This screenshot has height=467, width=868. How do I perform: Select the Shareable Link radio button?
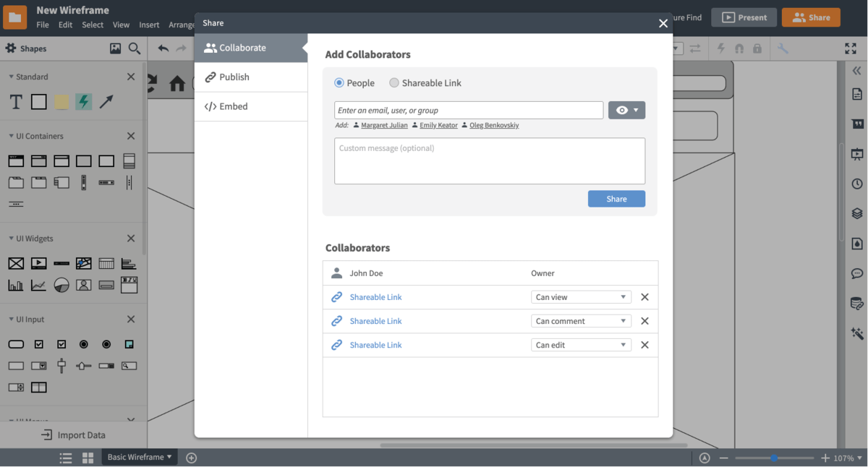tap(394, 82)
